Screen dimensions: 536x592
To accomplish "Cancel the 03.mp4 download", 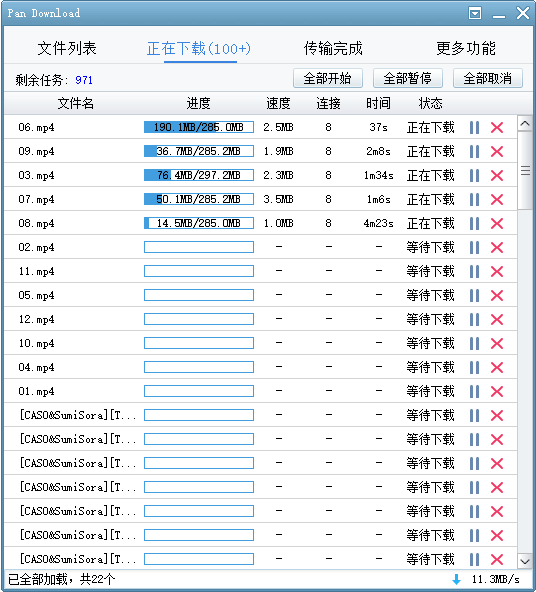I will coord(497,176).
